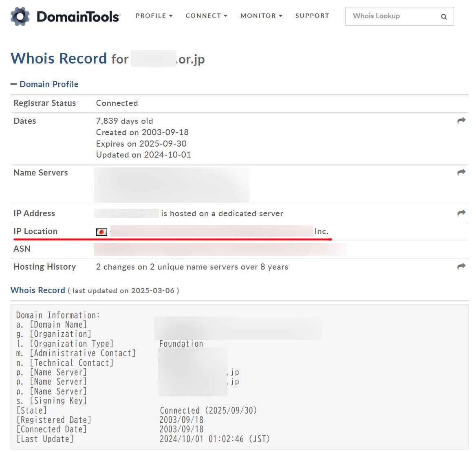Click '[Signing Key]' field label

pyautogui.click(x=58, y=401)
